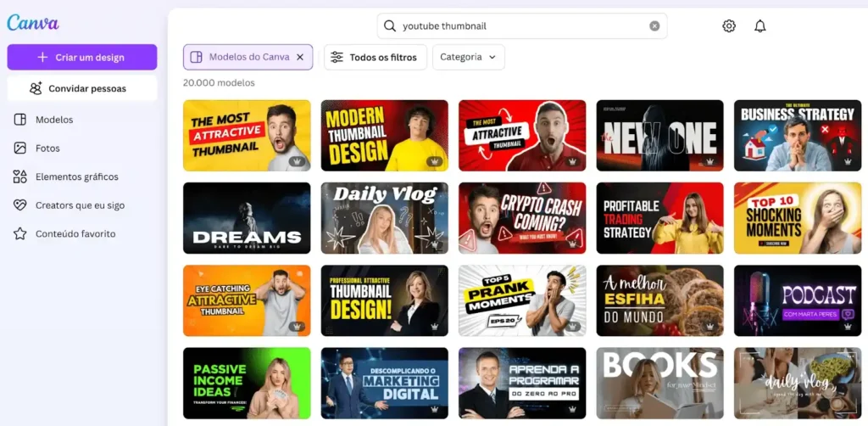Click the Elementos gráficos shapes icon
Screen dimensions: 868x426
click(x=20, y=177)
